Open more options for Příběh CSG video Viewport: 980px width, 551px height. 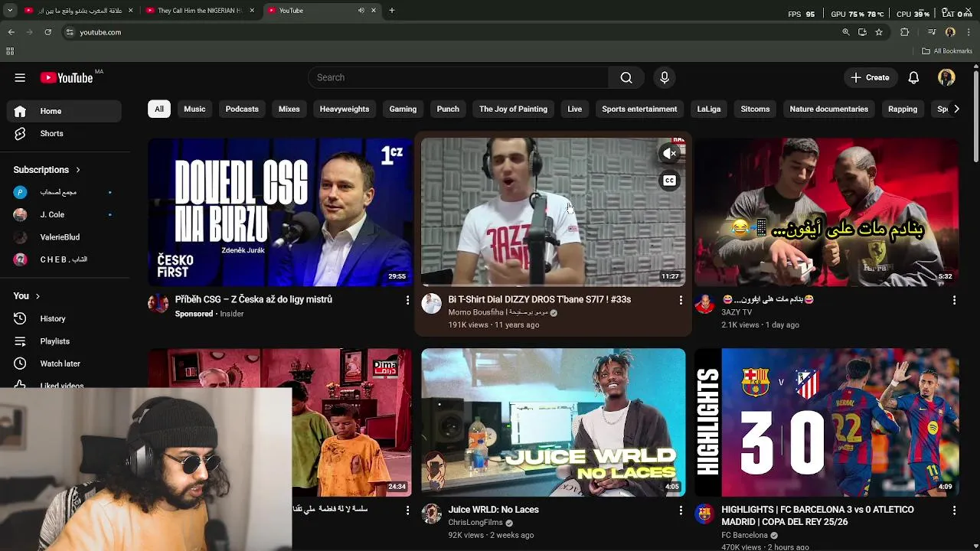[x=407, y=300]
